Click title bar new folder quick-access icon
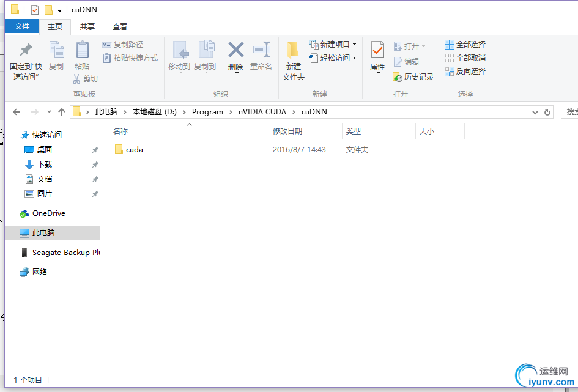Screen dimensions: 578x392 tap(48, 10)
